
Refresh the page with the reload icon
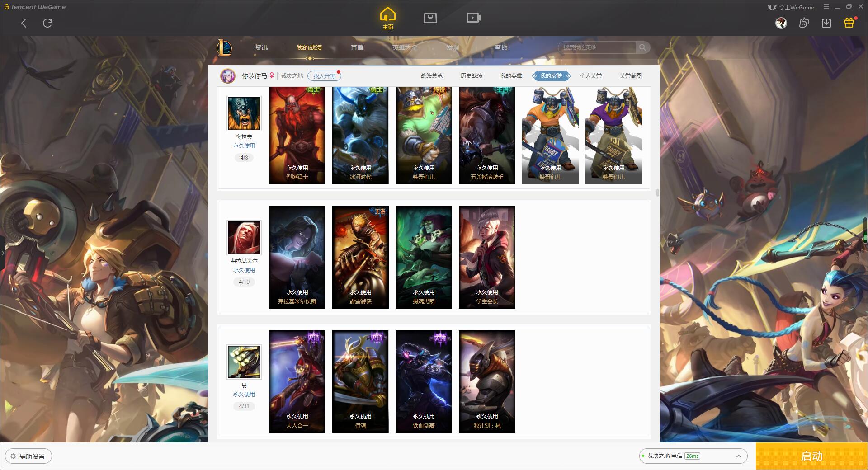[x=47, y=23]
